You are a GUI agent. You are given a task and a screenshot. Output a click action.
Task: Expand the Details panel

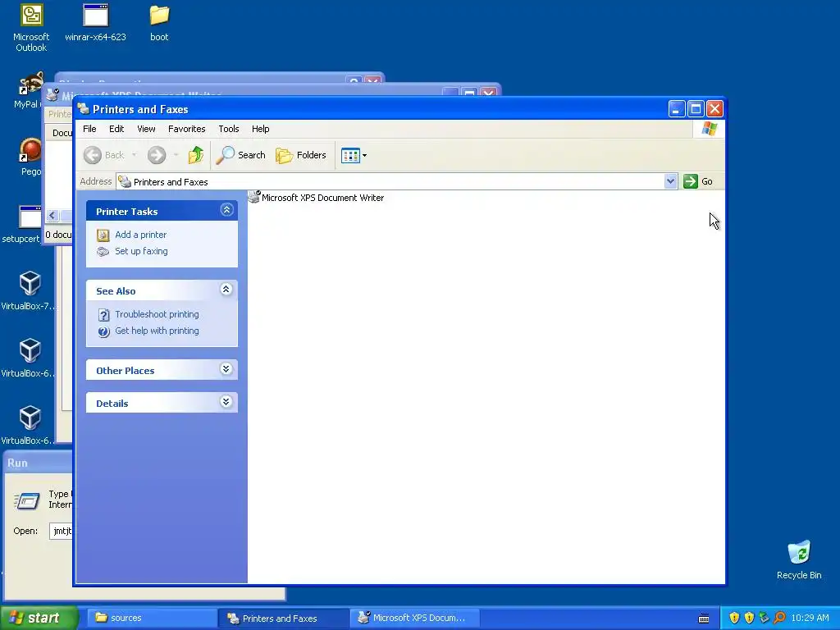click(x=226, y=402)
